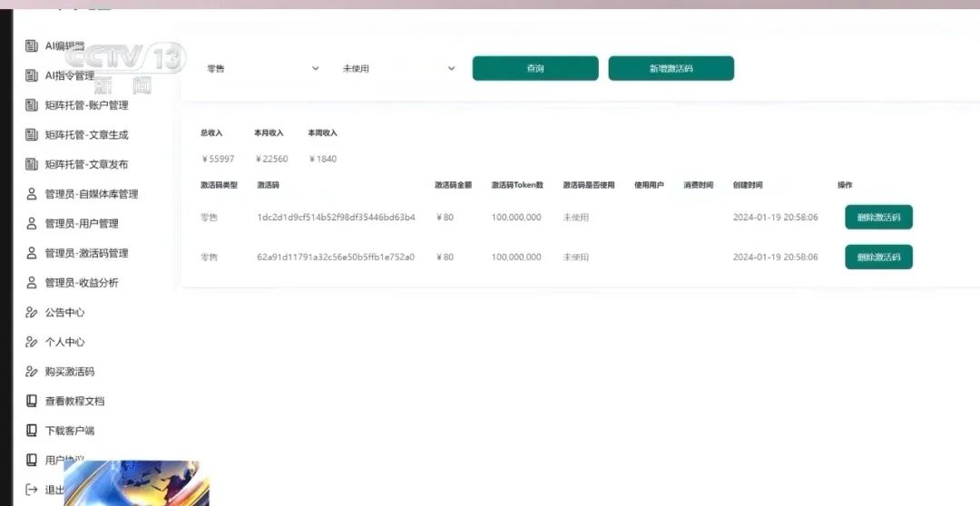Click the book icon beside 下载客户端
This screenshot has height=506, width=980.
pyautogui.click(x=32, y=431)
